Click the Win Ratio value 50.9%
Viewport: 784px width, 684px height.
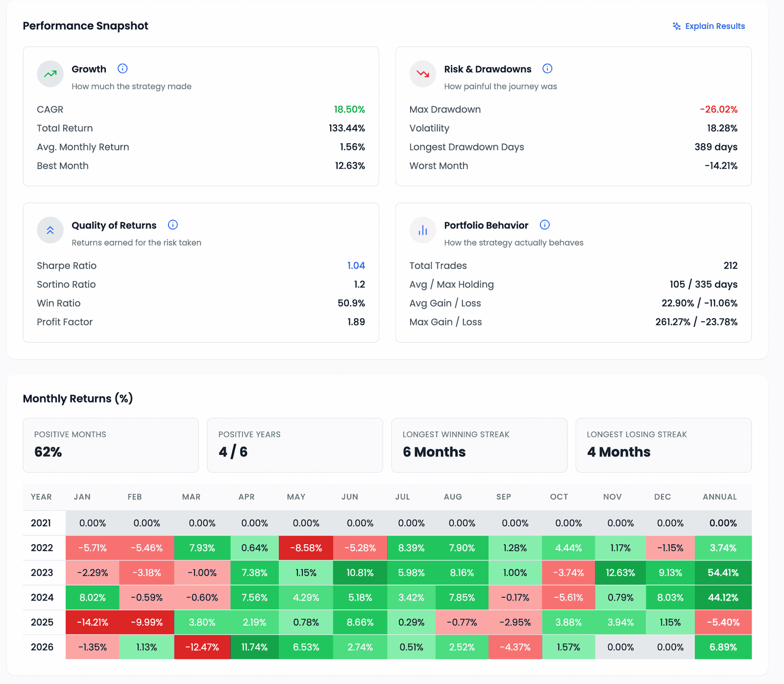(351, 303)
